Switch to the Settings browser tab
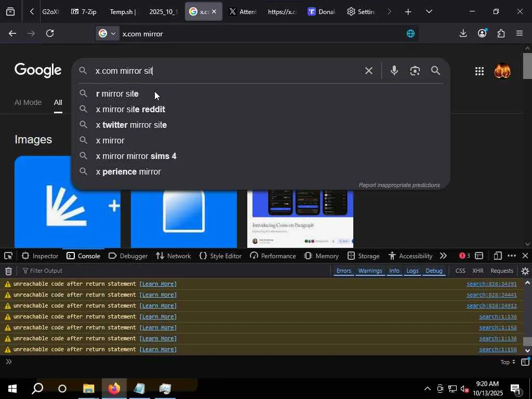532x399 pixels. coord(361,11)
